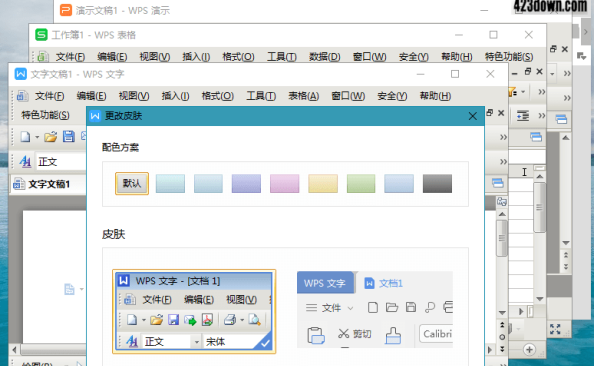
Task: Select the light blue swatch beside the dark gray
Action: coord(399,184)
